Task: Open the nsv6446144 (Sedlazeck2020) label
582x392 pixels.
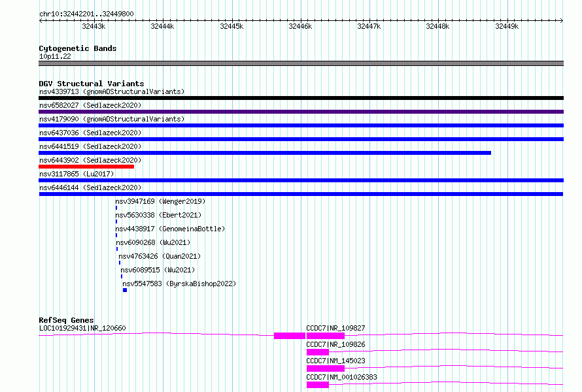Action: (90, 188)
